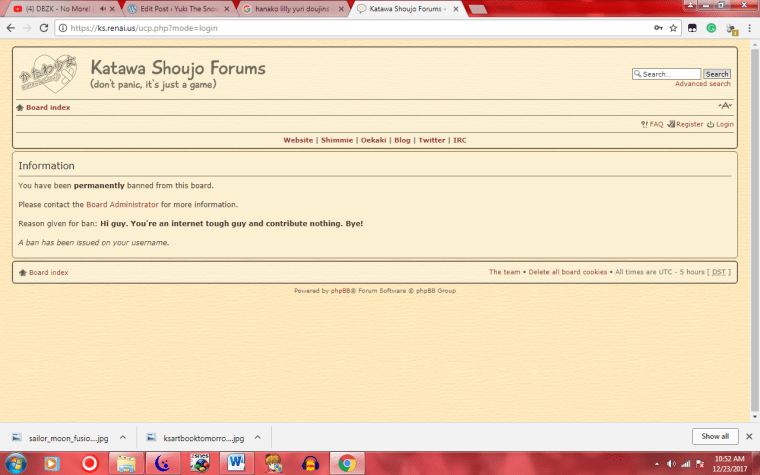Click the browser back arrow
The height and width of the screenshot is (475, 760).
coord(11,28)
